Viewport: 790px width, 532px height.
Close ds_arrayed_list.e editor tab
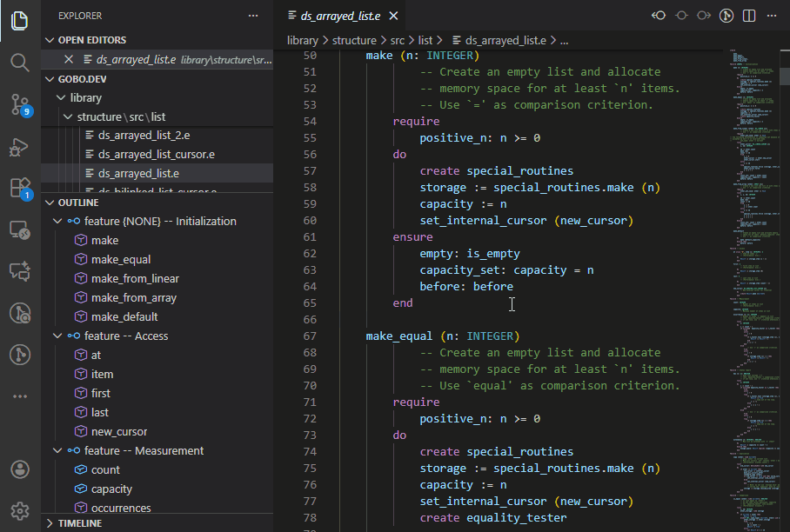pos(395,16)
